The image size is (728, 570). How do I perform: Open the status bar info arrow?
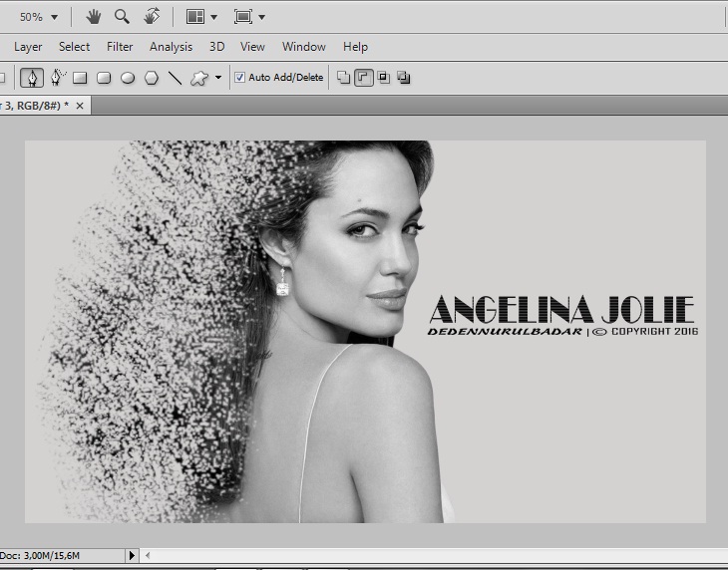[x=132, y=555]
